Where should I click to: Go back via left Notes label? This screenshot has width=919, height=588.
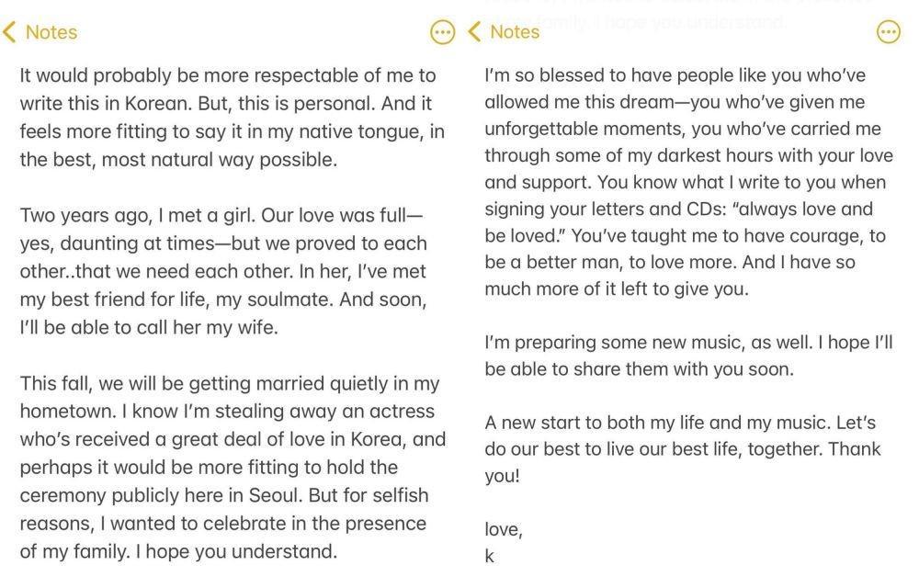[x=51, y=32]
